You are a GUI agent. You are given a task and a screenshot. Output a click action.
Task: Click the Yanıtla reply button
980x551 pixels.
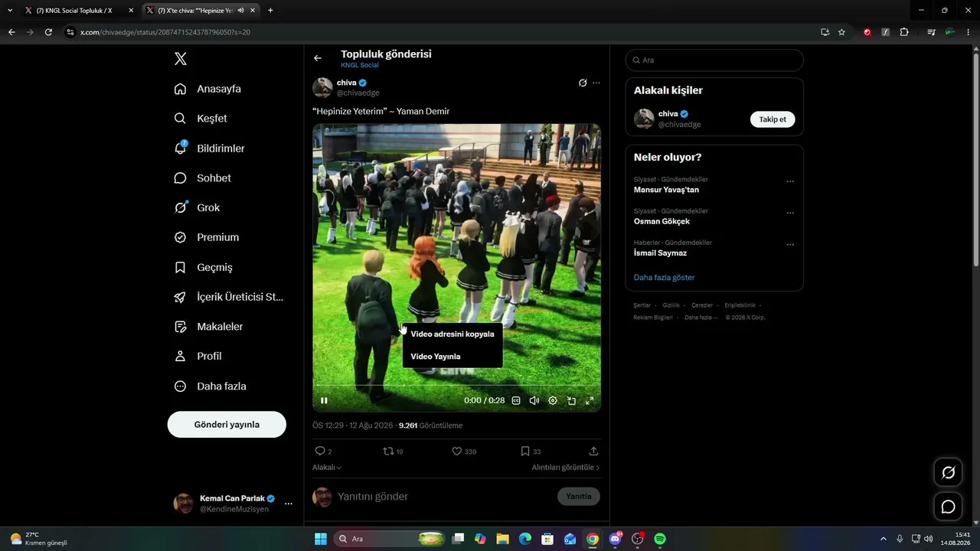[x=579, y=497]
